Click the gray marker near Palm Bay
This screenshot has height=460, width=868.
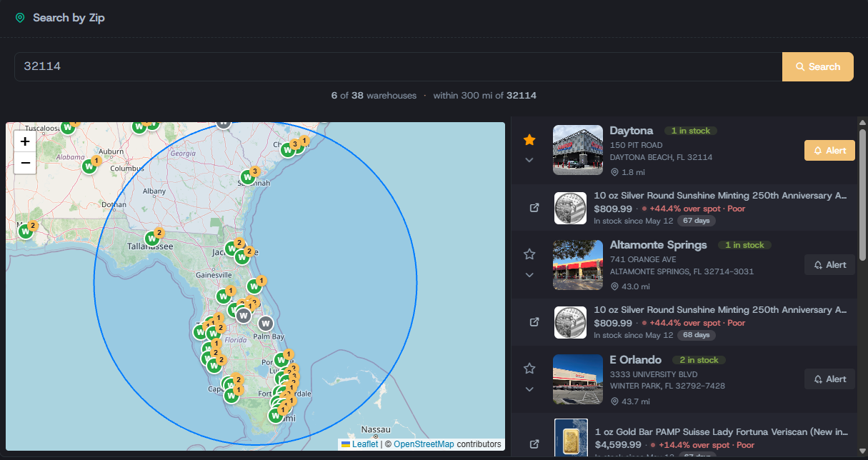point(266,323)
